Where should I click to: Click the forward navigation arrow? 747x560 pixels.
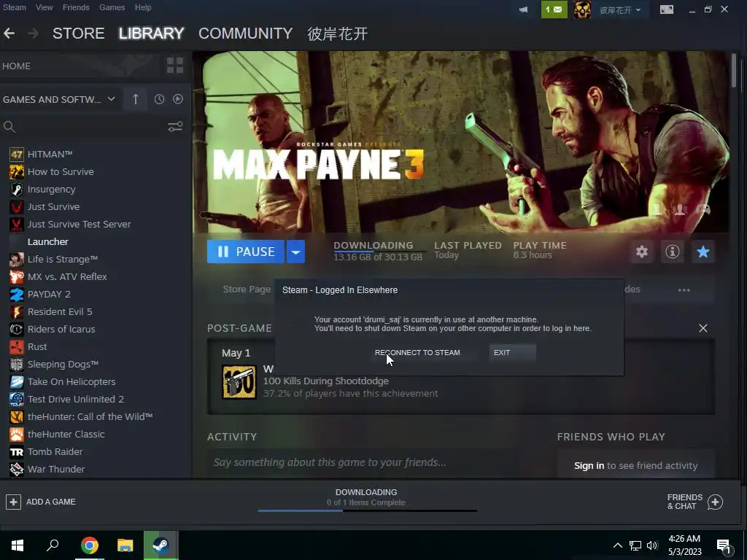pyautogui.click(x=33, y=34)
